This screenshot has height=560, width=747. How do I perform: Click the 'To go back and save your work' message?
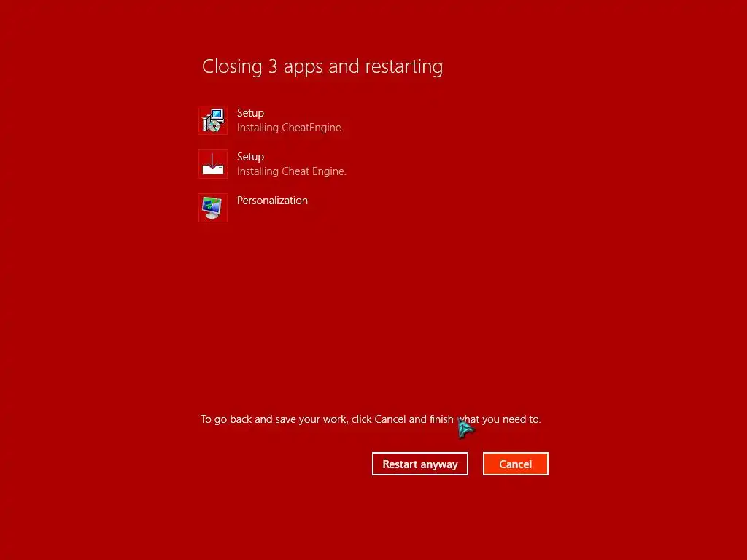[371, 419]
